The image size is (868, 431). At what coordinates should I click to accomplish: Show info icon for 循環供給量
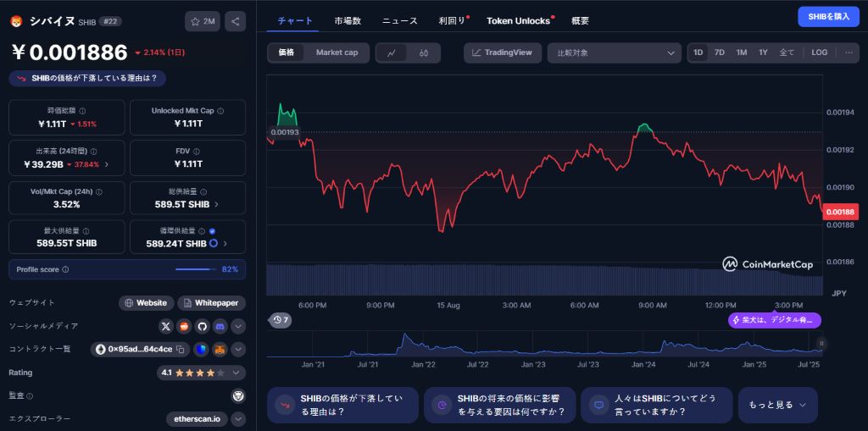tap(202, 231)
